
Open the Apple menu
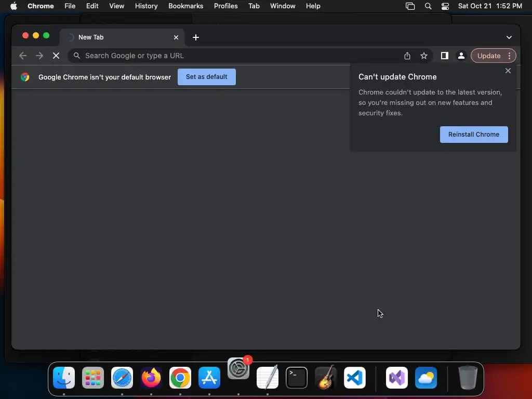14,6
